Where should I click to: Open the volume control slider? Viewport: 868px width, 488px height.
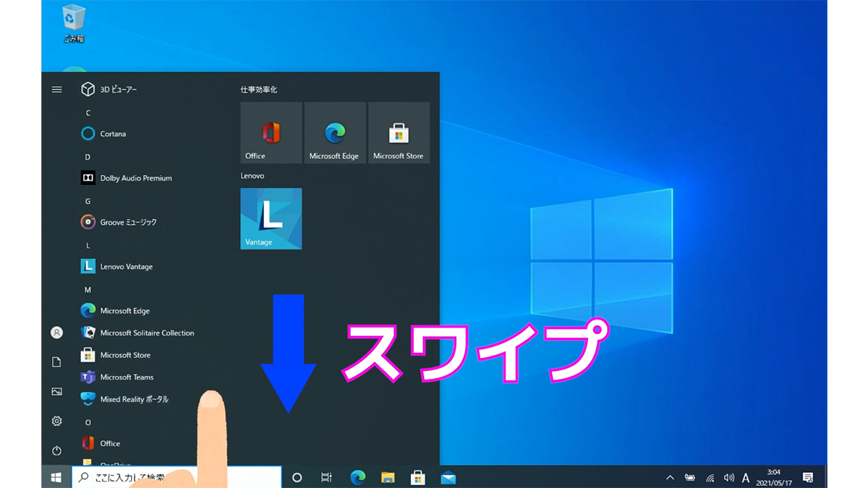coord(728,477)
